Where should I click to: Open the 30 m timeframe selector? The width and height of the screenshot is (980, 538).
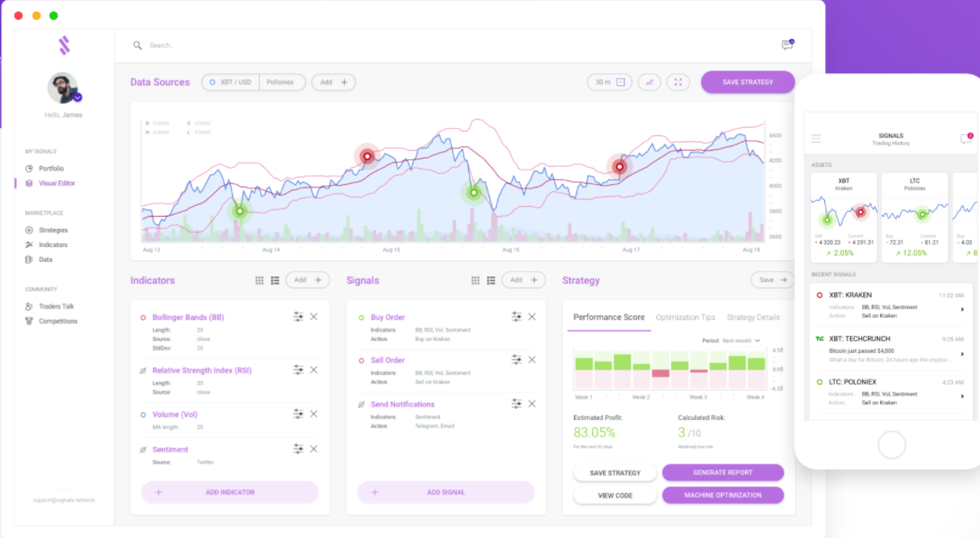(608, 82)
